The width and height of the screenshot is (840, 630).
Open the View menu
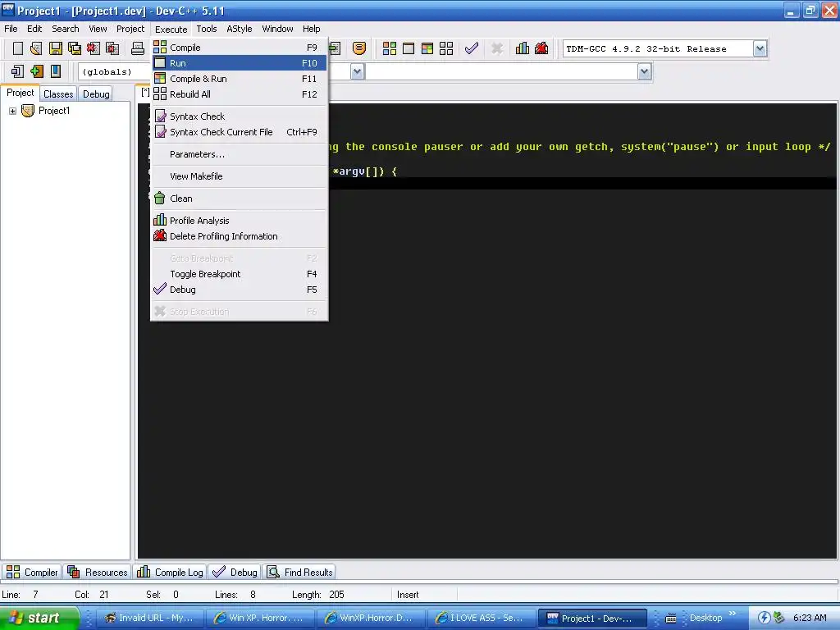pos(98,29)
